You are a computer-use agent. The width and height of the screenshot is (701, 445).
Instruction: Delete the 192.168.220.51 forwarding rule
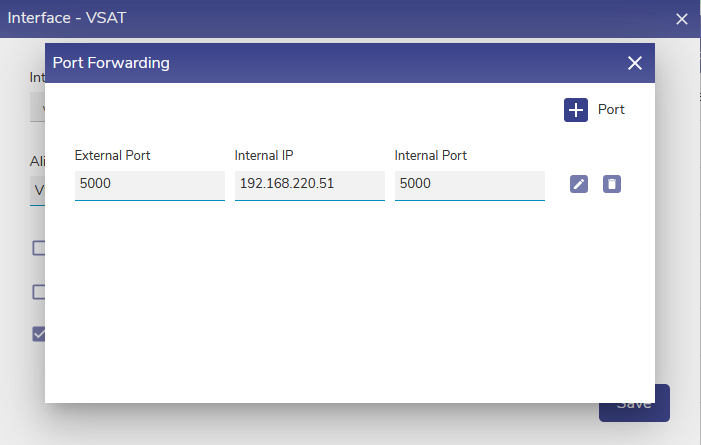click(x=612, y=184)
